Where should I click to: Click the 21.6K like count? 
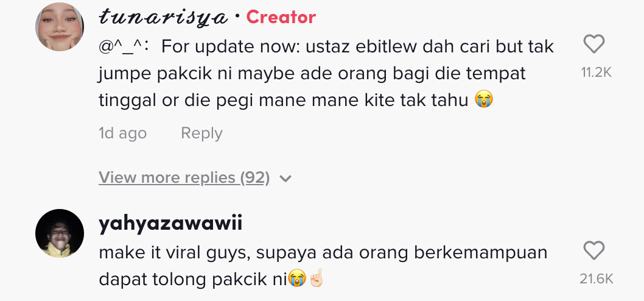pyautogui.click(x=596, y=278)
